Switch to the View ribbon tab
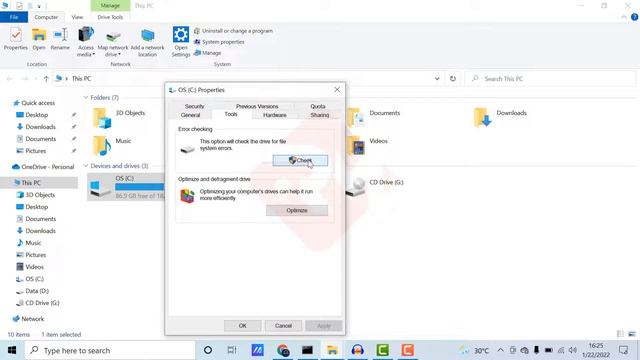 (77, 17)
